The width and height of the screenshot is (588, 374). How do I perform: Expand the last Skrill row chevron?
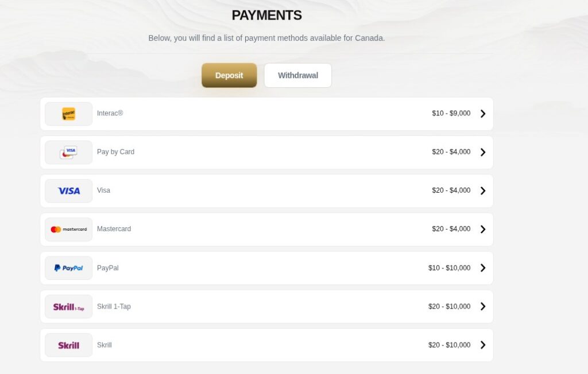click(483, 345)
